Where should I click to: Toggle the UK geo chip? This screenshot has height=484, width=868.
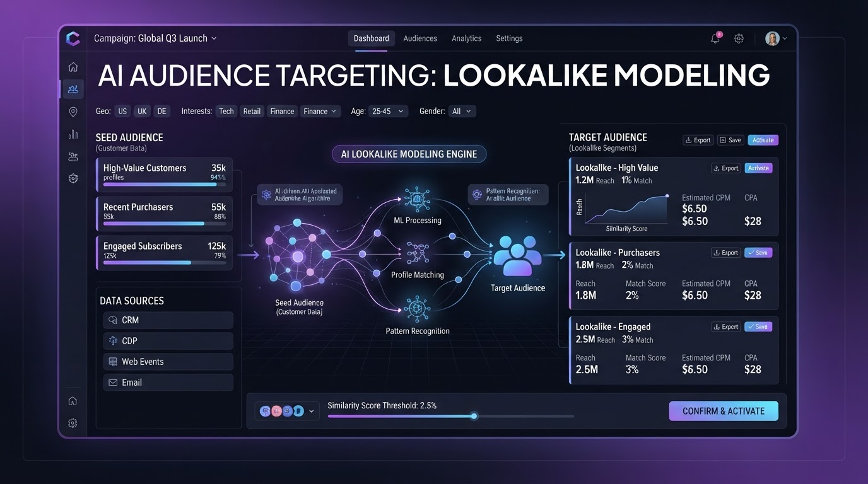[x=142, y=112]
